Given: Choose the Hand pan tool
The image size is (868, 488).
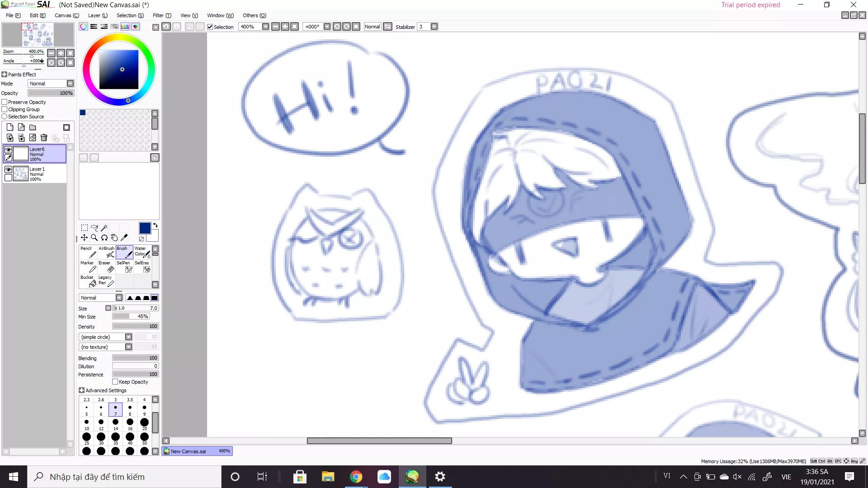Looking at the screenshot, I should 114,237.
